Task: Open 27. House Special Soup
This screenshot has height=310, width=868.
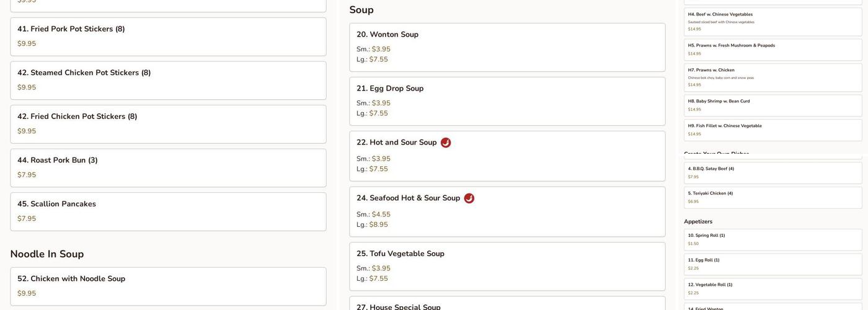Action: coord(507,305)
